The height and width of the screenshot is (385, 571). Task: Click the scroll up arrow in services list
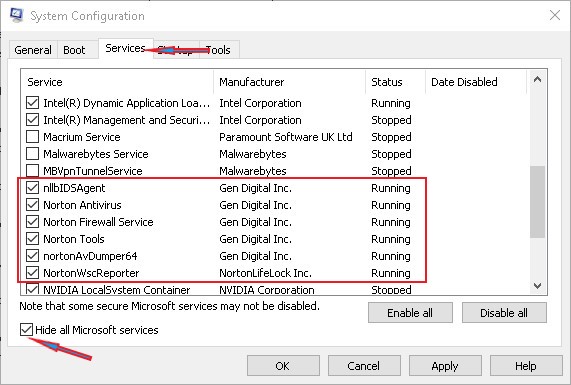pyautogui.click(x=537, y=79)
